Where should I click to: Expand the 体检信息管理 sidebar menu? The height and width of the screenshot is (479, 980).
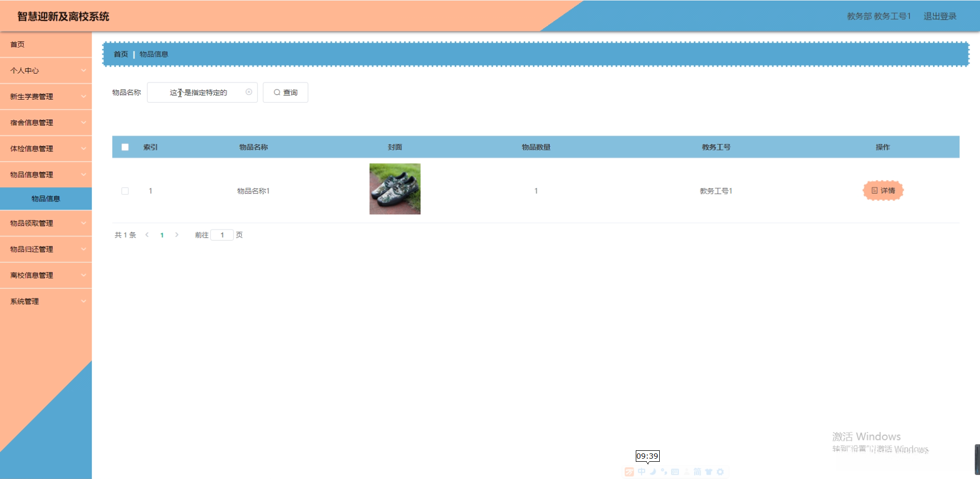tap(46, 149)
